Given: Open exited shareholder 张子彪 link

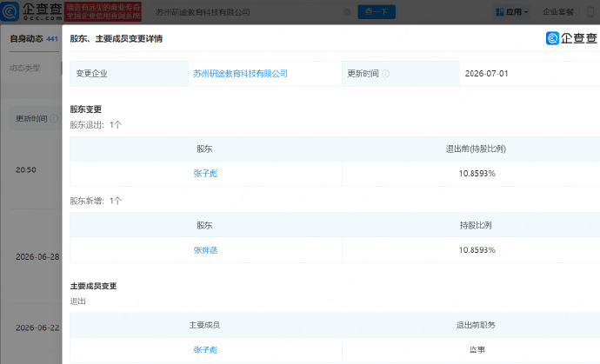Looking at the screenshot, I should pos(205,174).
